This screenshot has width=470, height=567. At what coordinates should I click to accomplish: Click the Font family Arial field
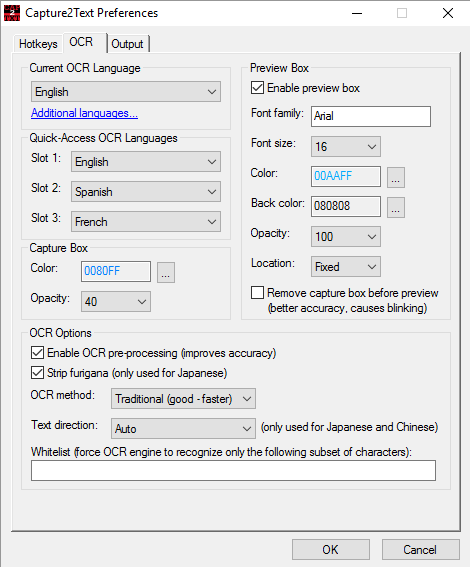pyautogui.click(x=371, y=116)
